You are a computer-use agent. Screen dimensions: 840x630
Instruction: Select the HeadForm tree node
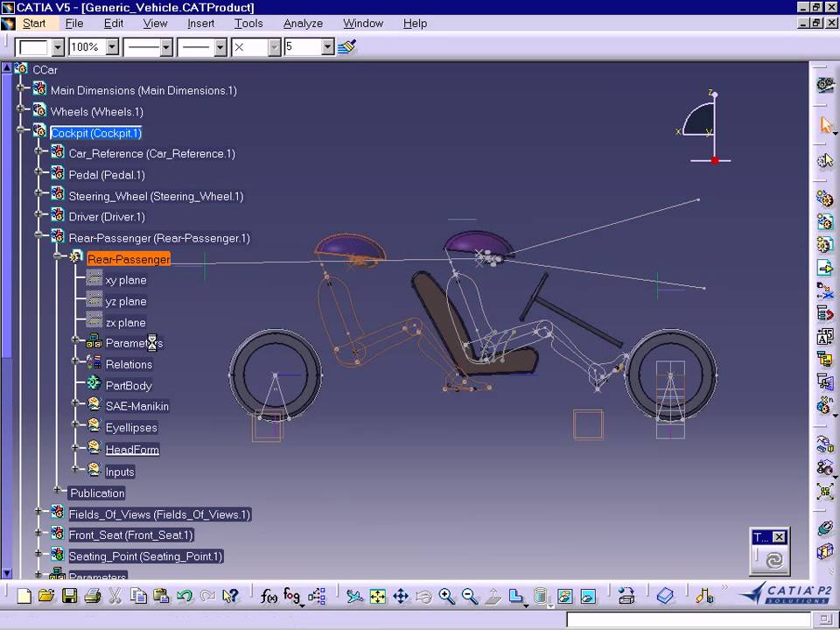click(132, 450)
